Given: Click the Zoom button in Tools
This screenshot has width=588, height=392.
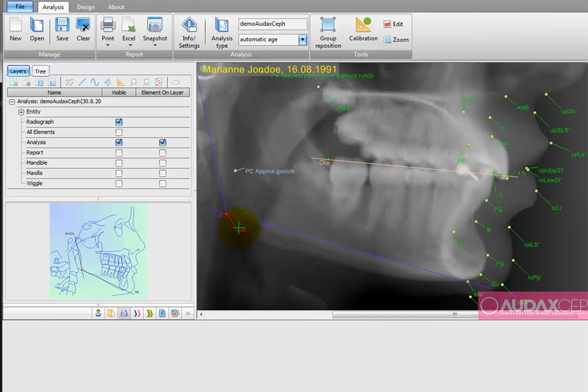Looking at the screenshot, I should [x=396, y=40].
